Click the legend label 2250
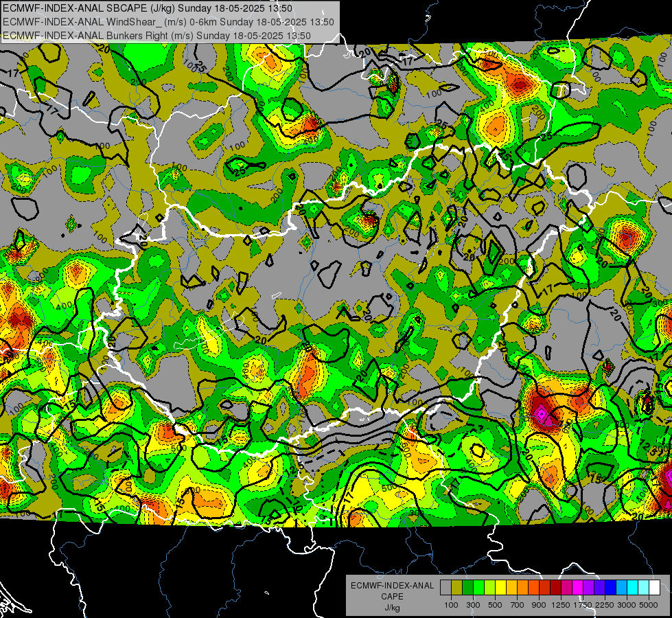Screen dimensions: 672x618 605,605
